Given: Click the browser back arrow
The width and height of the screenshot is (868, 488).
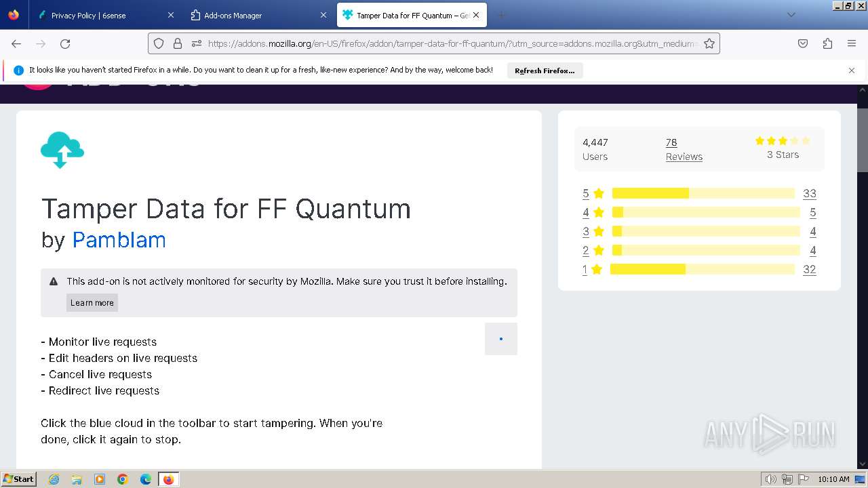Looking at the screenshot, I should point(16,43).
